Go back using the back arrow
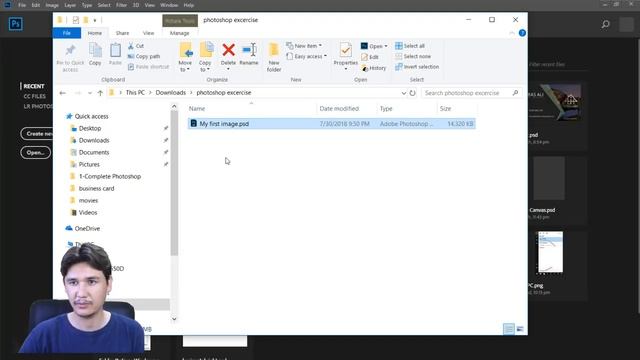Screen dimensions: 640x360 pos(62,93)
